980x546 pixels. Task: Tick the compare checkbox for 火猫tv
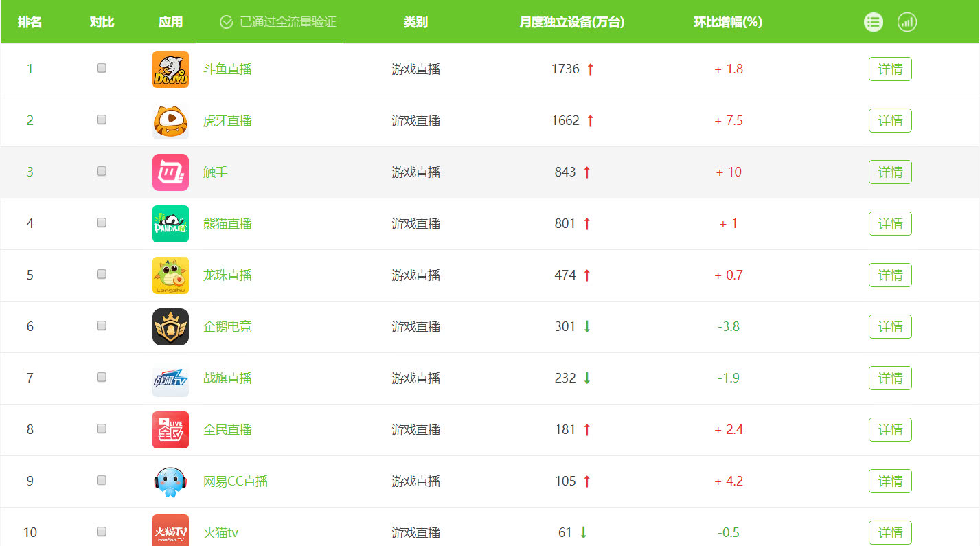coord(102,532)
